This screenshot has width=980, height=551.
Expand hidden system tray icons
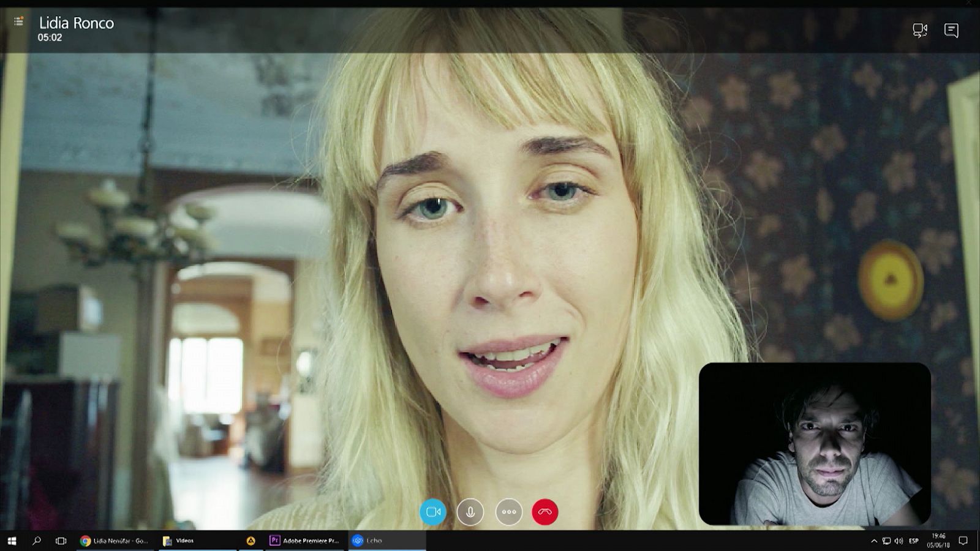tap(873, 541)
